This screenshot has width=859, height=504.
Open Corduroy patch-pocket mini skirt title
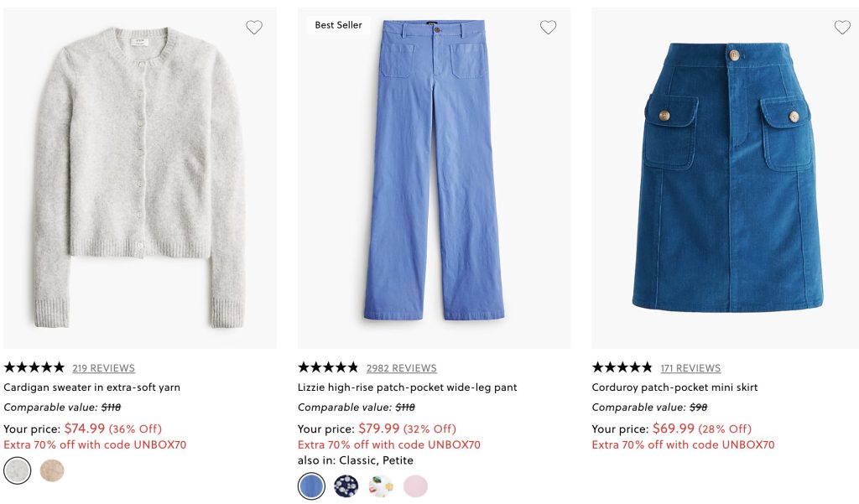click(674, 387)
